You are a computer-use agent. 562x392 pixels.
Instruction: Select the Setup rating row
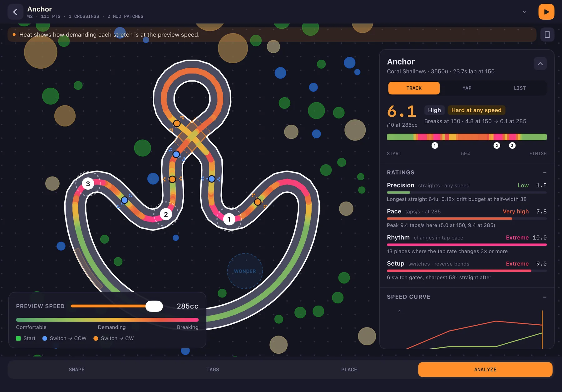(x=467, y=270)
